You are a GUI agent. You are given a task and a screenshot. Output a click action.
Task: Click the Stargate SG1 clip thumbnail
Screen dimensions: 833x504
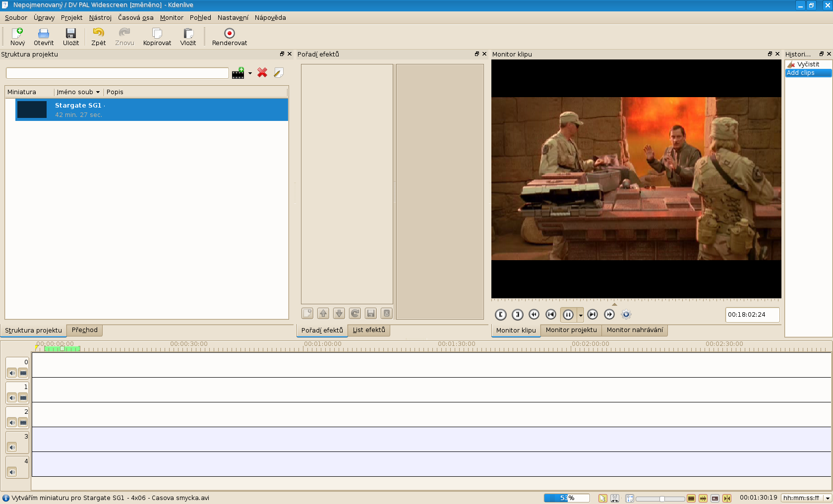pos(32,110)
